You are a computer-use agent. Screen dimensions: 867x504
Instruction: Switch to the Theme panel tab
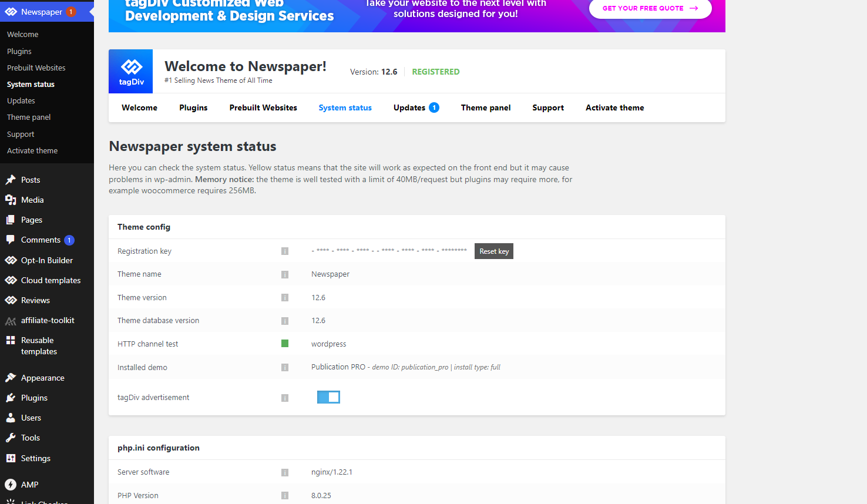pyautogui.click(x=486, y=107)
